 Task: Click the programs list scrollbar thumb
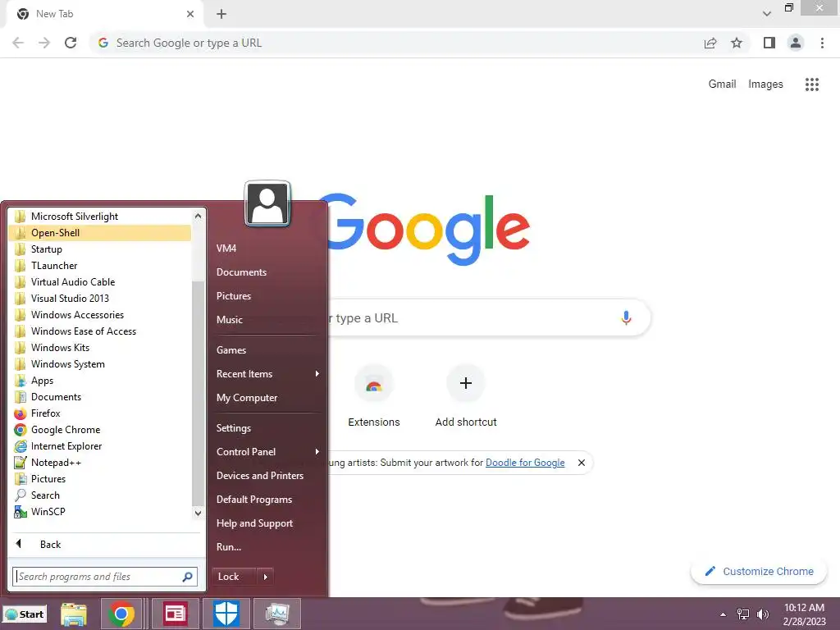click(x=198, y=393)
